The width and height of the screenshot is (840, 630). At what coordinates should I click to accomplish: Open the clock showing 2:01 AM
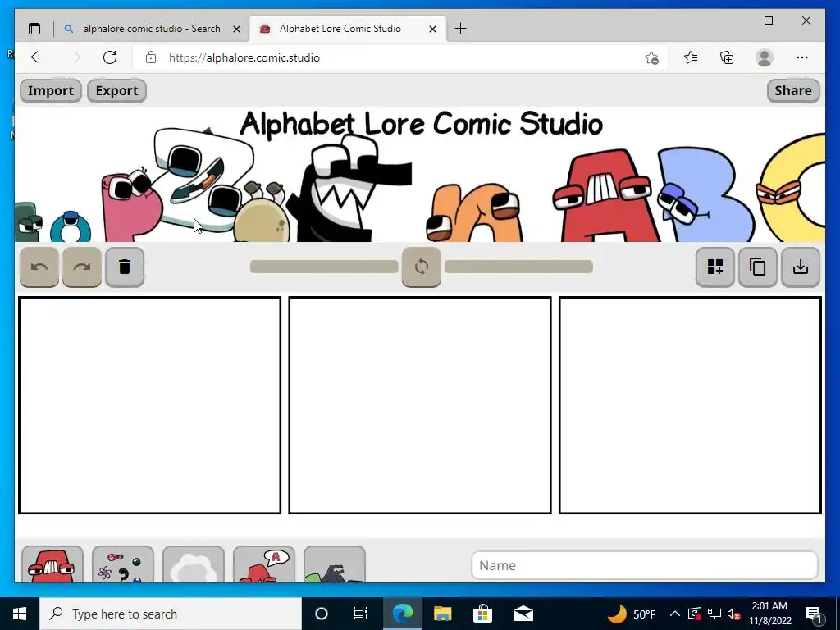coord(769,614)
